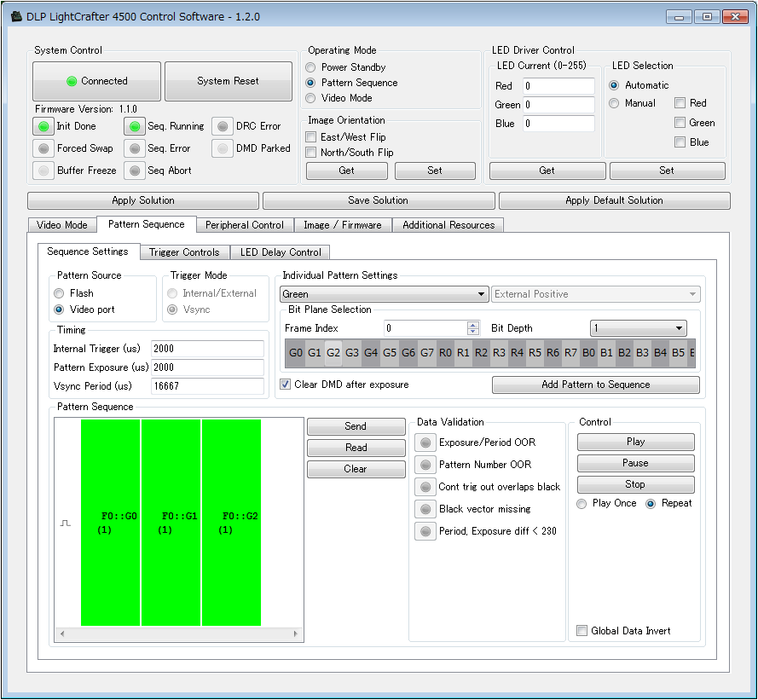Clear the pattern sequence

coord(356,469)
